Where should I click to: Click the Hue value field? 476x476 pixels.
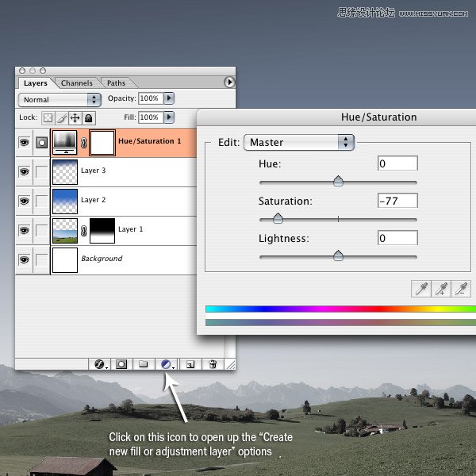coord(397,163)
